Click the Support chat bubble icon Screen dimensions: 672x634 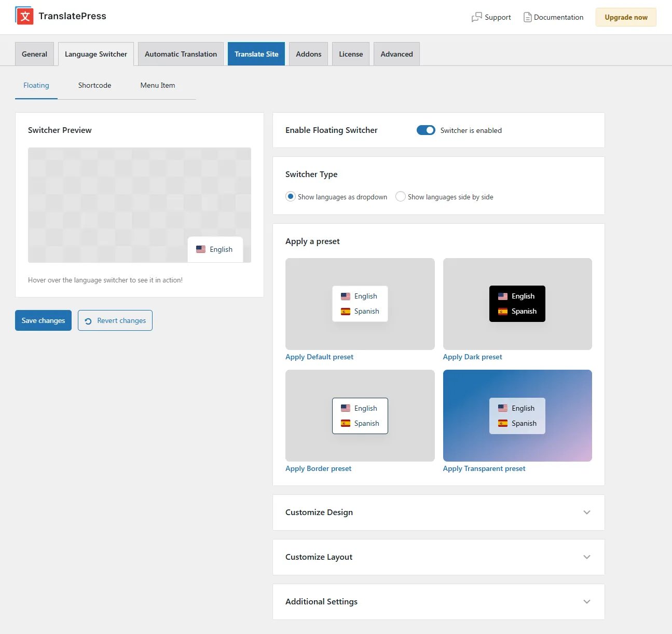[476, 17]
